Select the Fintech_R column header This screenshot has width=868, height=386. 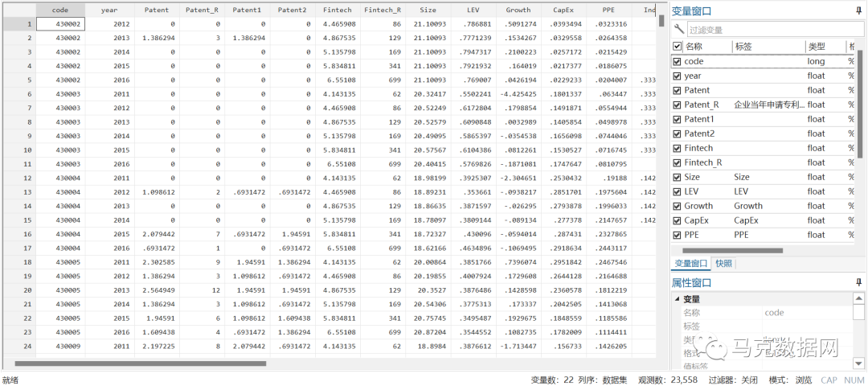click(x=383, y=10)
